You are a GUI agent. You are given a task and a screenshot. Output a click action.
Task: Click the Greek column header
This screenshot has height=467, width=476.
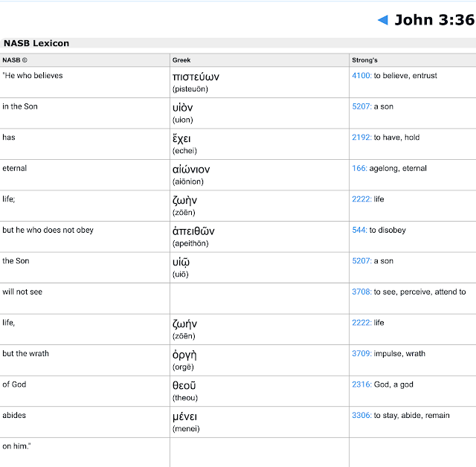click(x=181, y=60)
